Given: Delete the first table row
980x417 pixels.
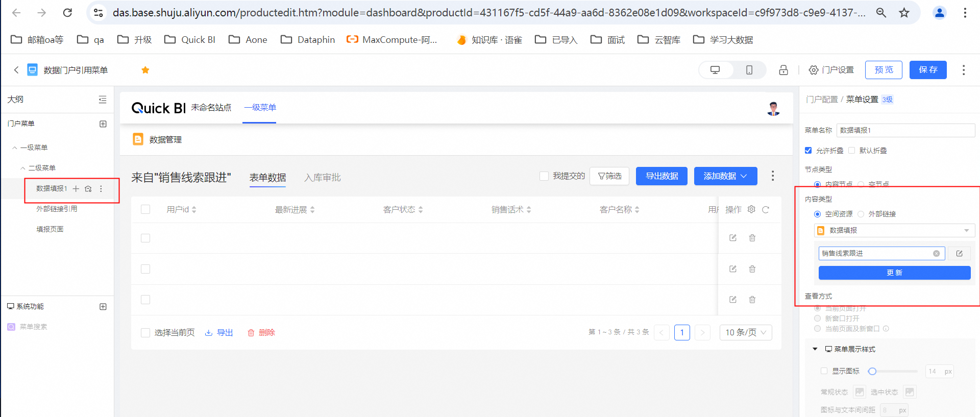Looking at the screenshot, I should 752,238.
